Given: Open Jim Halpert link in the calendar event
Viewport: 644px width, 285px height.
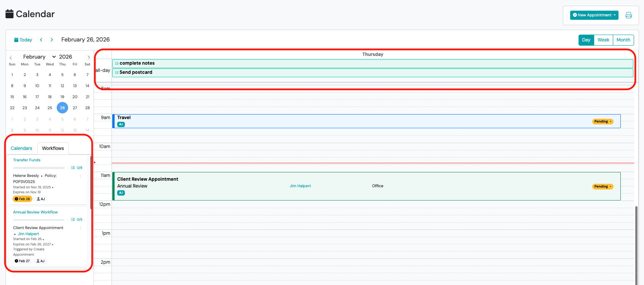Looking at the screenshot, I should [300, 186].
